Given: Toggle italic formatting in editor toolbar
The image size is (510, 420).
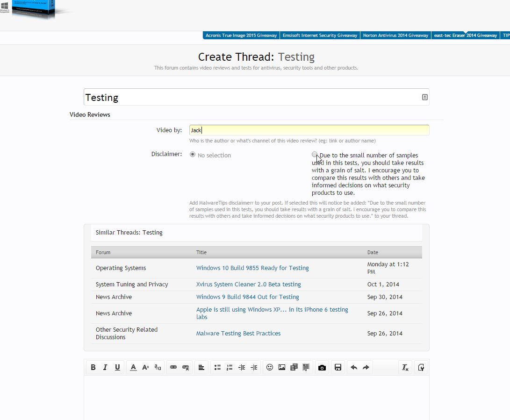Looking at the screenshot, I should (105, 367).
